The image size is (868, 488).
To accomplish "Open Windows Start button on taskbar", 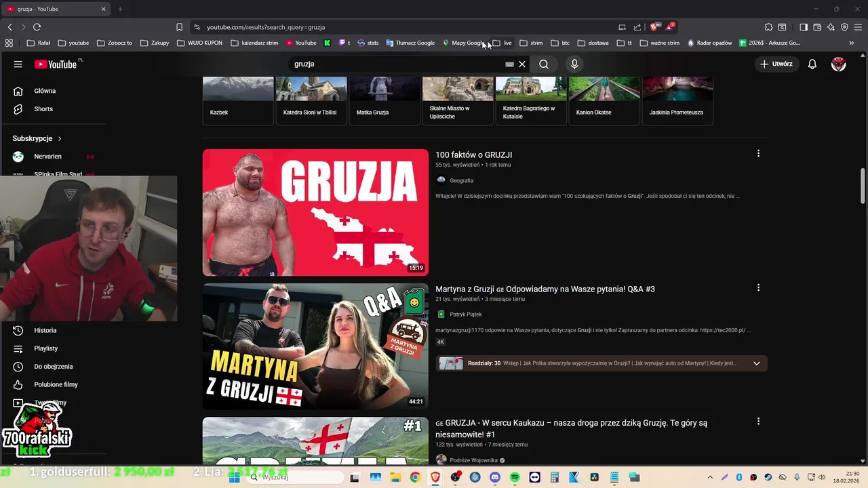I will [235, 477].
